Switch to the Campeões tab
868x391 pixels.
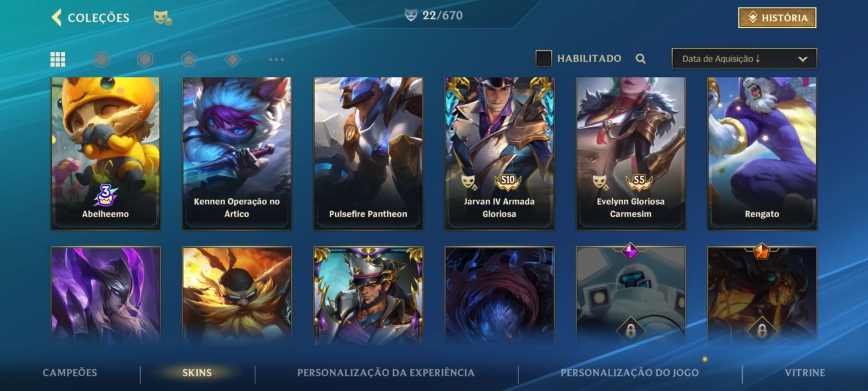pos(70,373)
